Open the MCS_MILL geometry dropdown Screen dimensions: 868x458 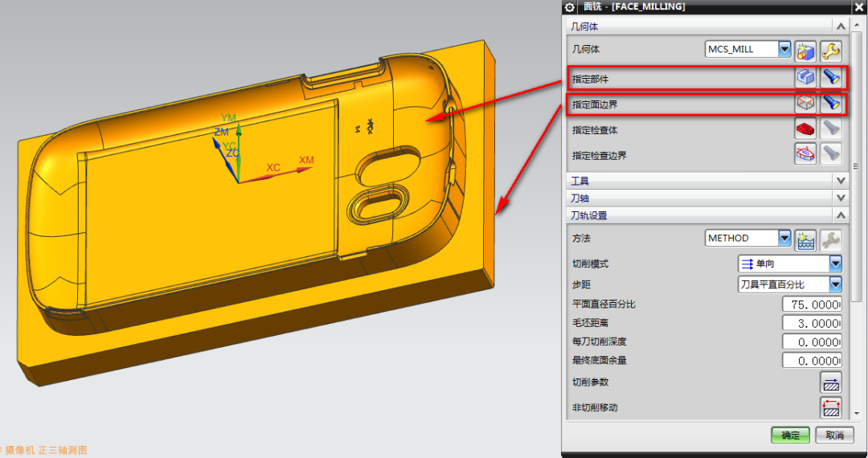784,50
